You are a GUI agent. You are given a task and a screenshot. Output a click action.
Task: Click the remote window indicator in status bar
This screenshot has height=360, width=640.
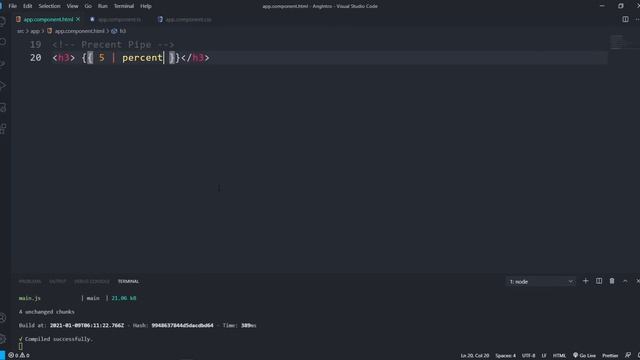2,356
